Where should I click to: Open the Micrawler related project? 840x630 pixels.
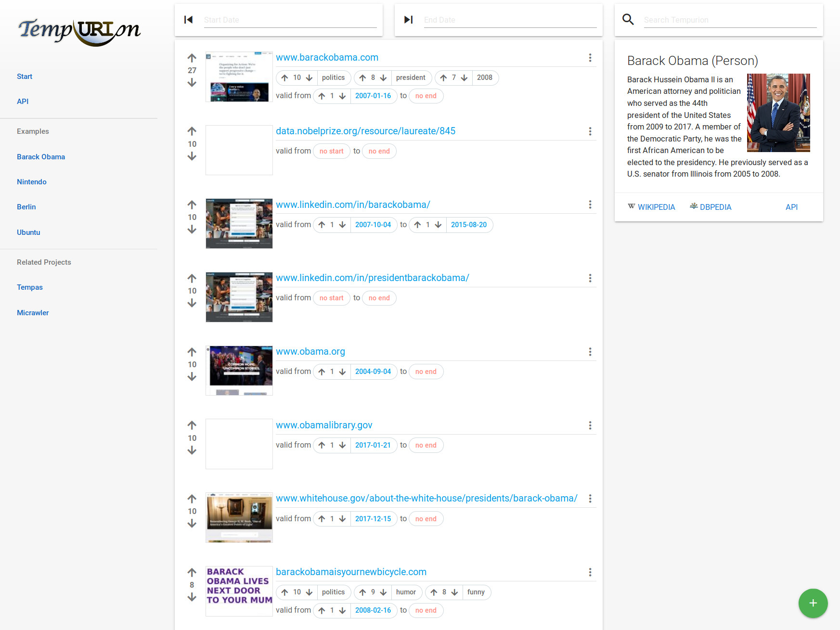[x=33, y=313]
